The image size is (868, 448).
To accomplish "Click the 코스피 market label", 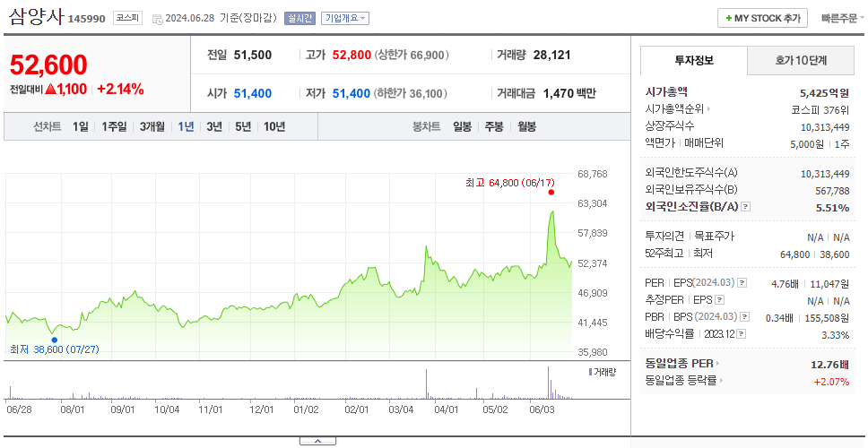I will pyautogui.click(x=128, y=18).
